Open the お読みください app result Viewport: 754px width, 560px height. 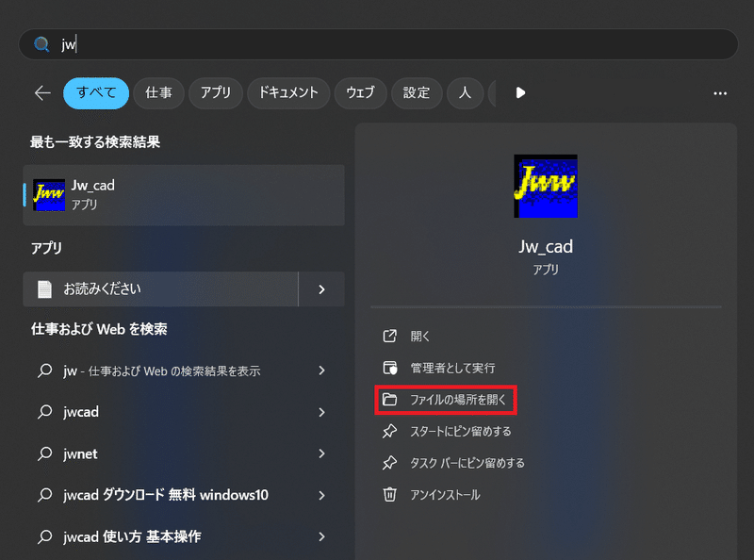pyautogui.click(x=160, y=289)
